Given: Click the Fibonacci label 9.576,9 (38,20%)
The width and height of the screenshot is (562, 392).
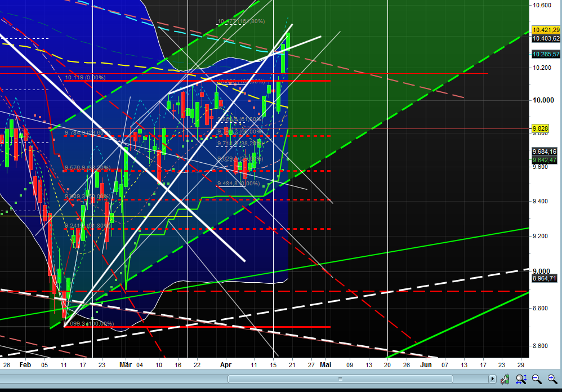Looking at the screenshot, I should point(88,168).
